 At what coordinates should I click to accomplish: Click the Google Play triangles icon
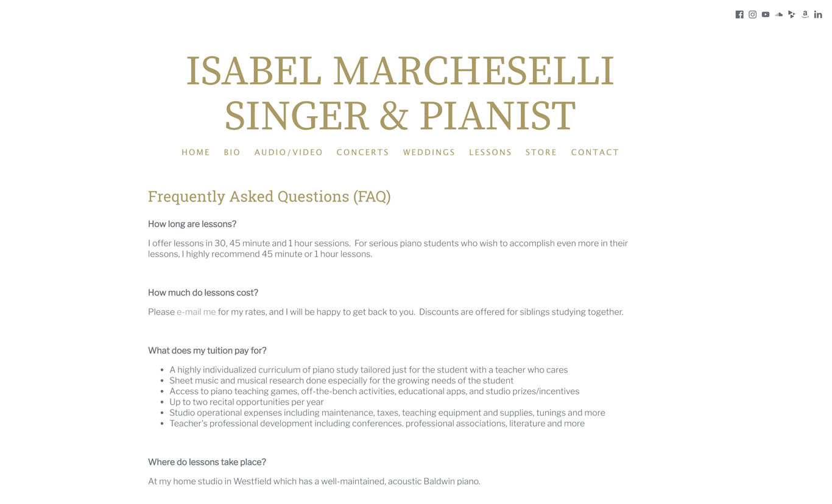point(792,15)
